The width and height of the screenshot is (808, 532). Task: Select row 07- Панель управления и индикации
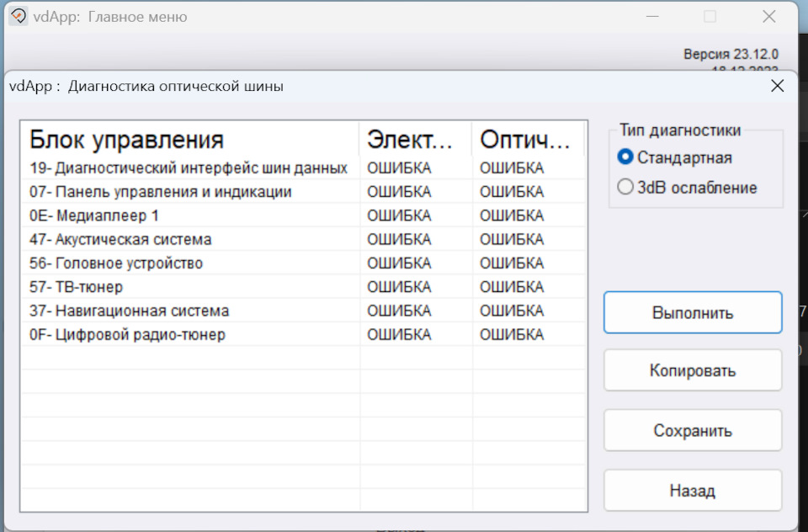tap(161, 192)
